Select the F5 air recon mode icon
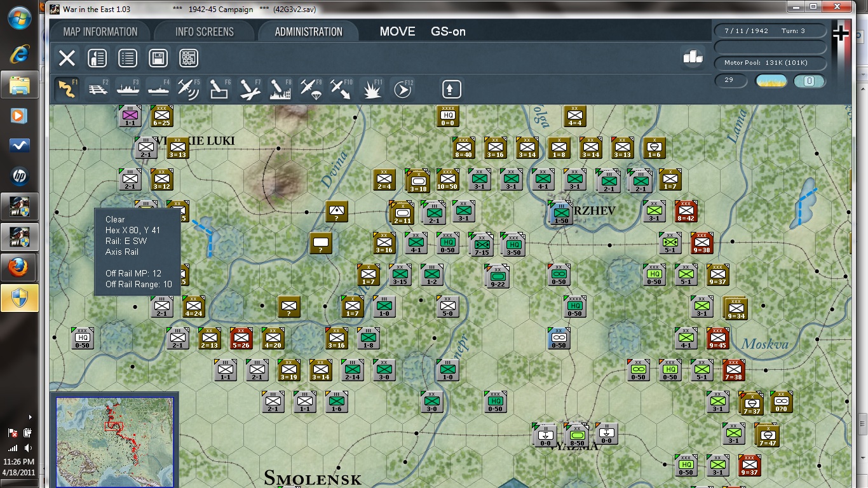The image size is (868, 488). tap(188, 89)
